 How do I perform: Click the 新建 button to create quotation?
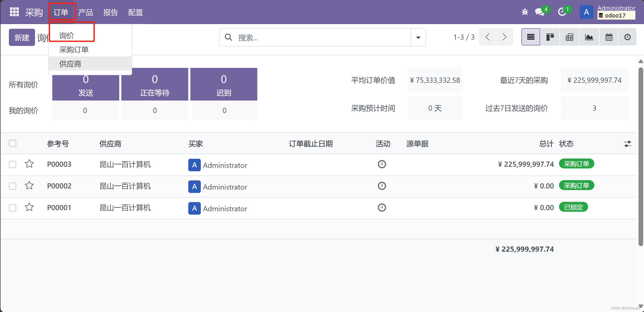22,37
